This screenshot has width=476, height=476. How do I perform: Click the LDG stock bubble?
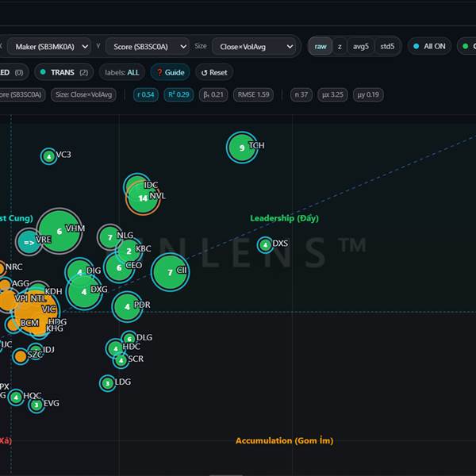pyautogui.click(x=108, y=383)
